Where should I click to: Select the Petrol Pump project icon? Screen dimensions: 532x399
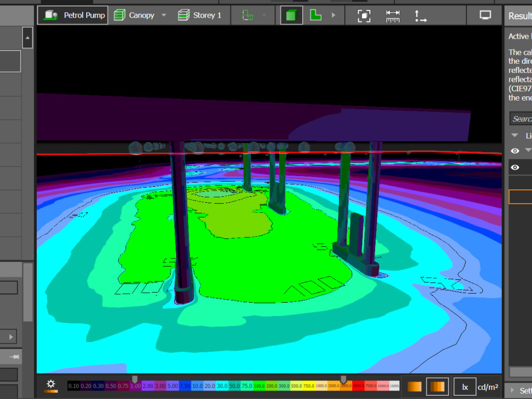point(51,15)
